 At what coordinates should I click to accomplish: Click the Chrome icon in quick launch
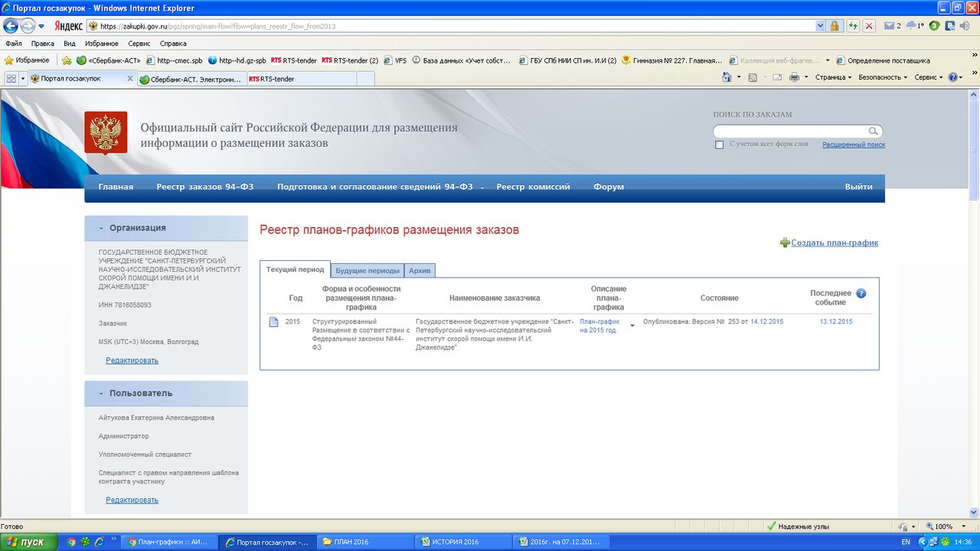(x=71, y=542)
